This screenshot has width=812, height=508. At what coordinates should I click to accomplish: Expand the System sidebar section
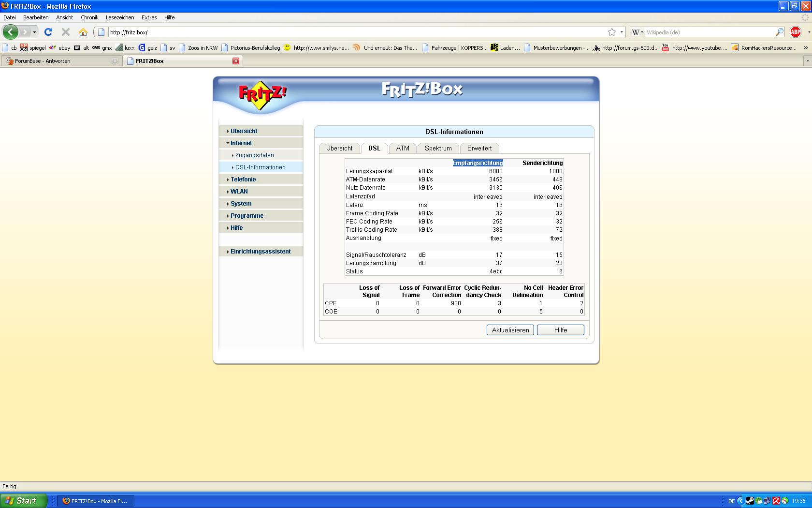261,204
